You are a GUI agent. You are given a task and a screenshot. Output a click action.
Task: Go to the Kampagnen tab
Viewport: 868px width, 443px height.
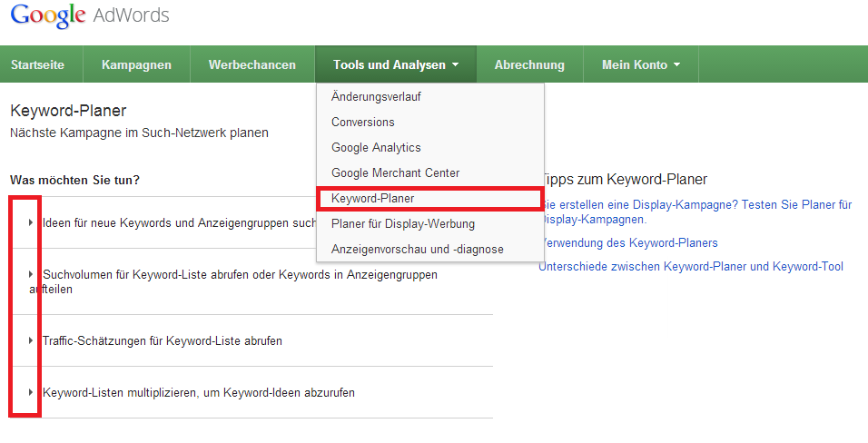(x=136, y=64)
